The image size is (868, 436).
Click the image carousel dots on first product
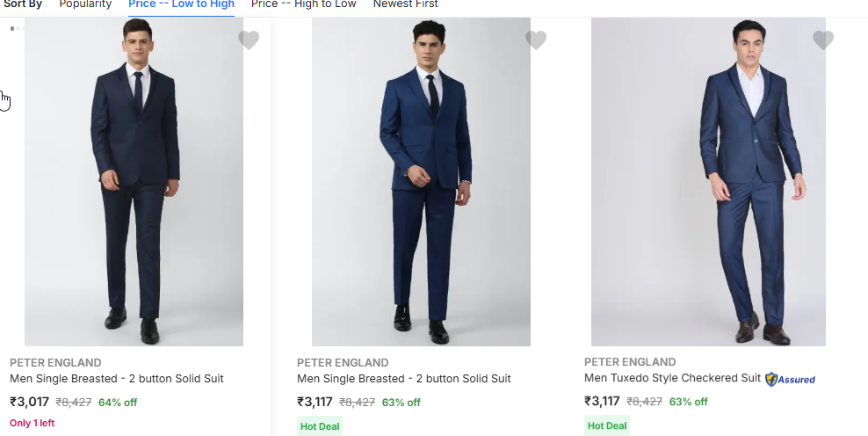click(17, 29)
